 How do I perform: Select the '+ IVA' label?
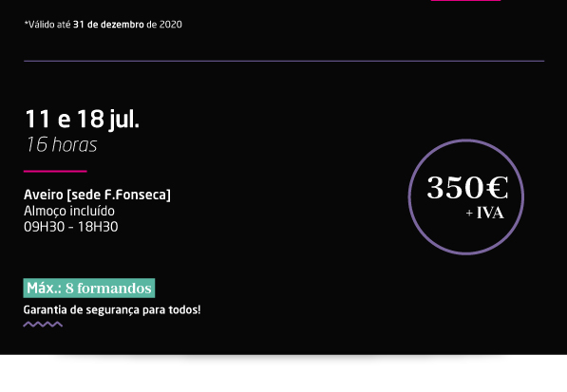485,213
